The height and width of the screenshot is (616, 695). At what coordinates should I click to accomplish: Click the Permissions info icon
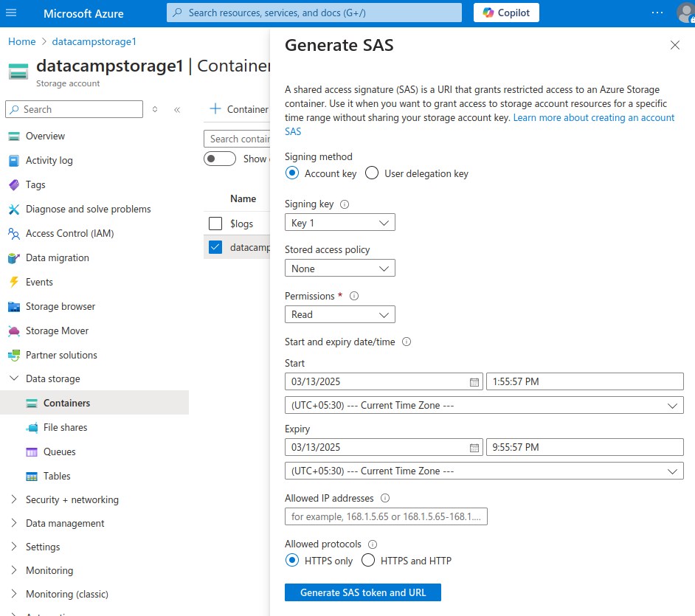[x=353, y=296]
